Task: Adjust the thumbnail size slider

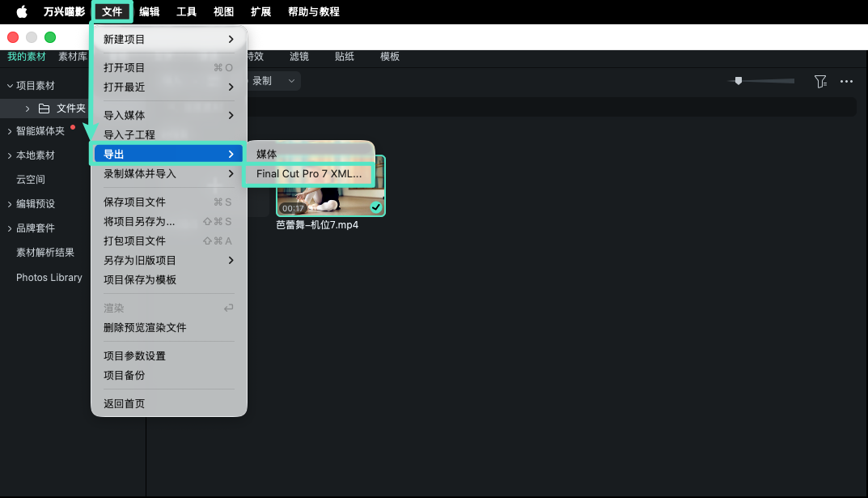Action: coord(739,81)
